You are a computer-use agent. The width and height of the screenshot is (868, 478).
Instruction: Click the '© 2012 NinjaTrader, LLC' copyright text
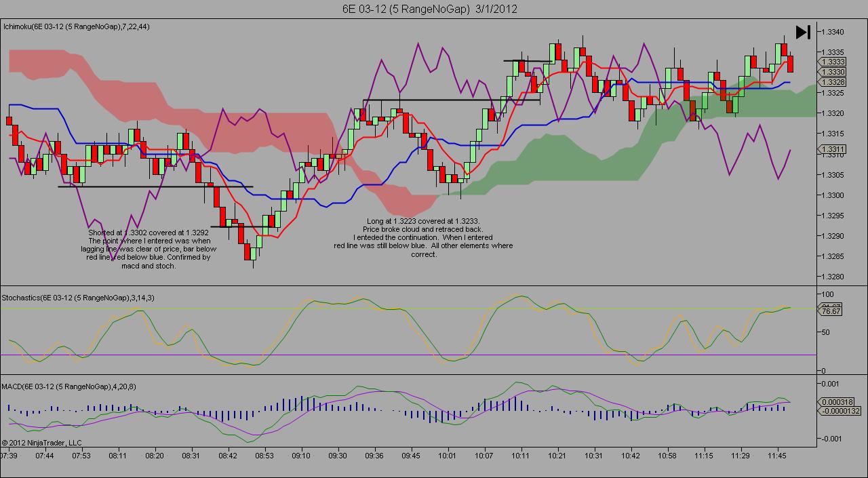42,443
